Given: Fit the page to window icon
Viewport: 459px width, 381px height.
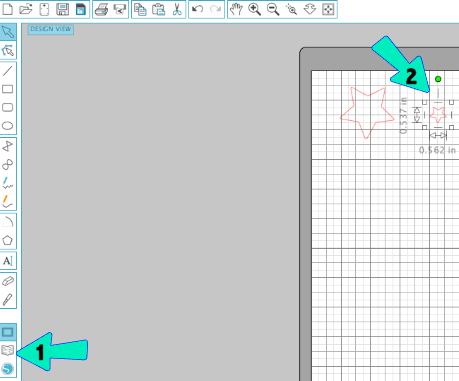Looking at the screenshot, I should (x=328, y=10).
